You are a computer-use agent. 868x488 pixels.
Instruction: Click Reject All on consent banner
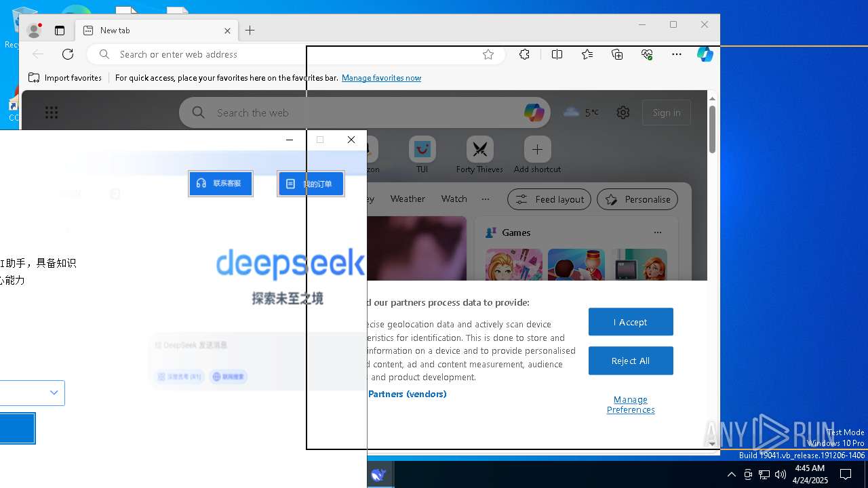click(631, 361)
